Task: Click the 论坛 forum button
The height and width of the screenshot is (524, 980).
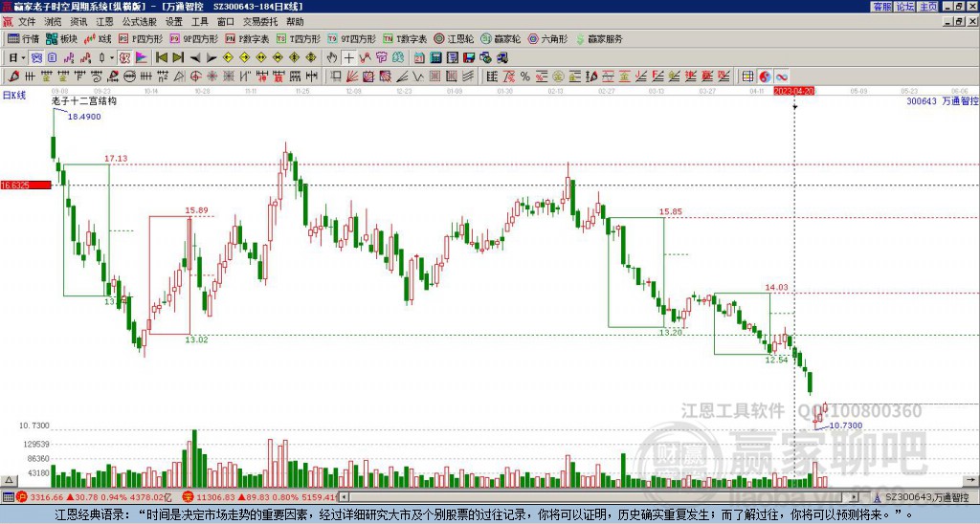Action: (x=905, y=7)
